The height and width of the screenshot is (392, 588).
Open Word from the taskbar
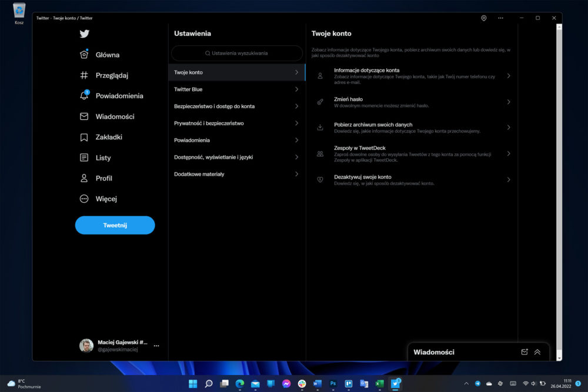click(318, 383)
